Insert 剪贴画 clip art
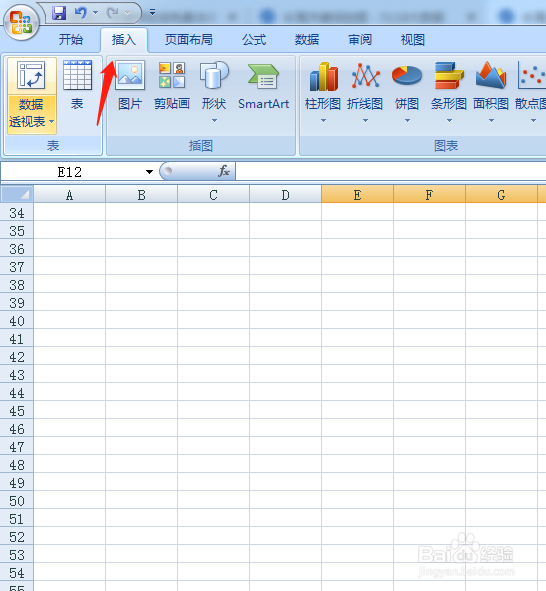This screenshot has width=546, height=591. pos(172,85)
